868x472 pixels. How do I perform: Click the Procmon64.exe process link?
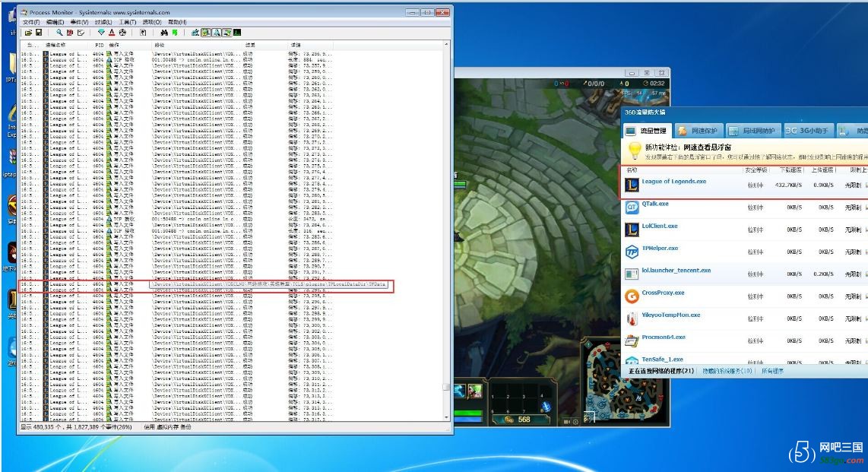pos(664,337)
